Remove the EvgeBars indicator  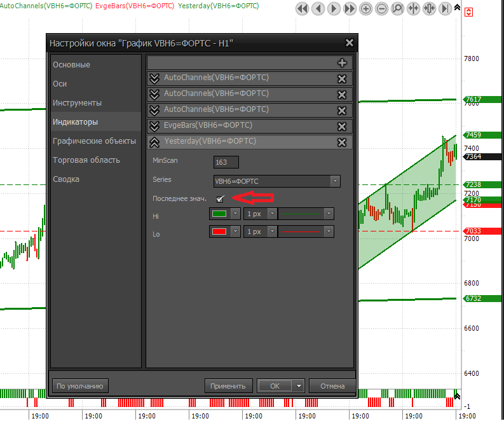(x=342, y=126)
